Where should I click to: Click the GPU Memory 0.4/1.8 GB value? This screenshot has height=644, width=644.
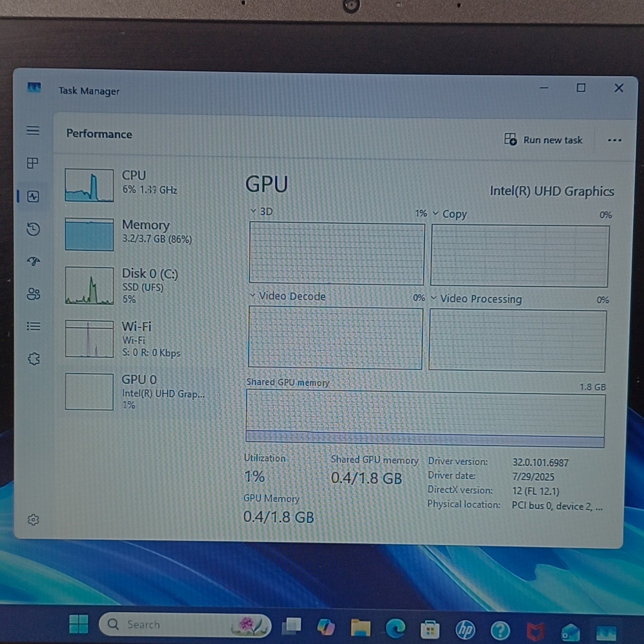pyautogui.click(x=279, y=517)
